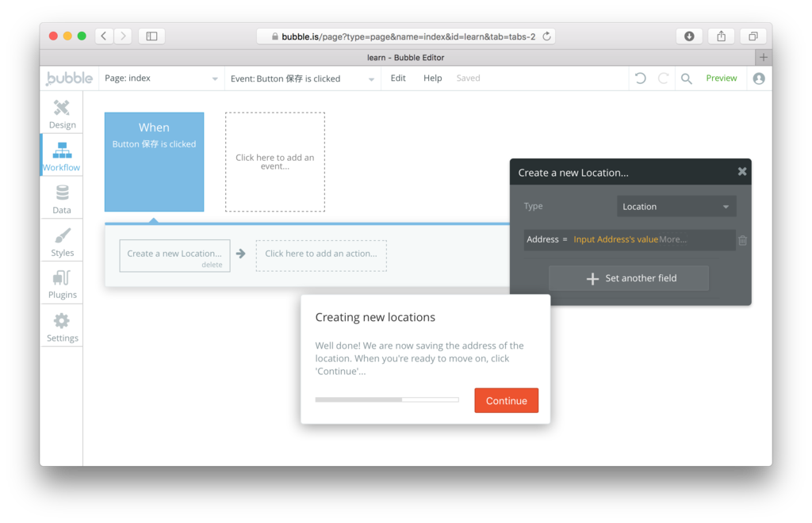This screenshot has height=523, width=812.
Task: Toggle the Safari sidebar
Action: (x=151, y=36)
